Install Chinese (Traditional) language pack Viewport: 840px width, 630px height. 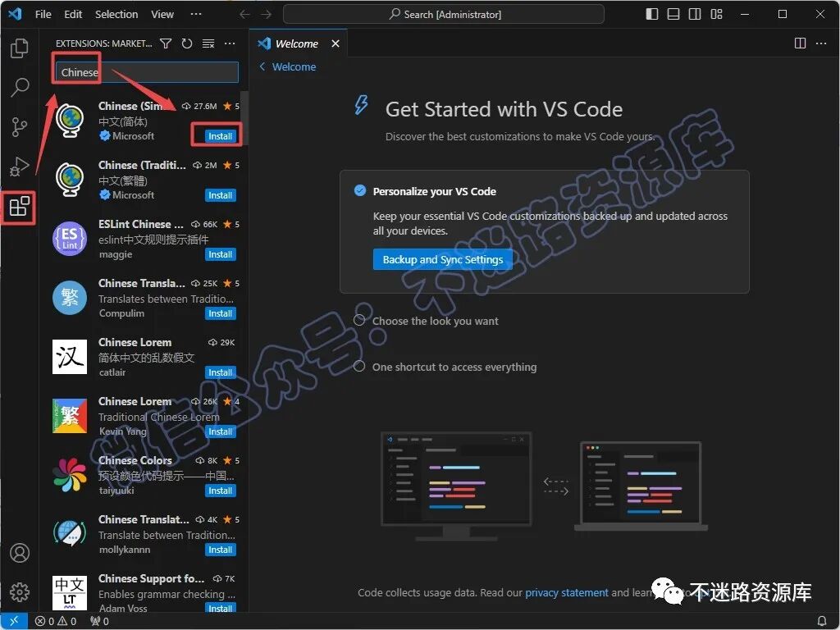coord(220,195)
